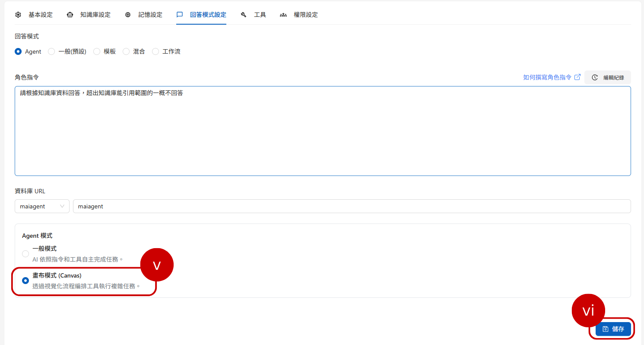644x345 pixels.
Task: Click the people icon beside 權限設定
Action: [x=283, y=15]
